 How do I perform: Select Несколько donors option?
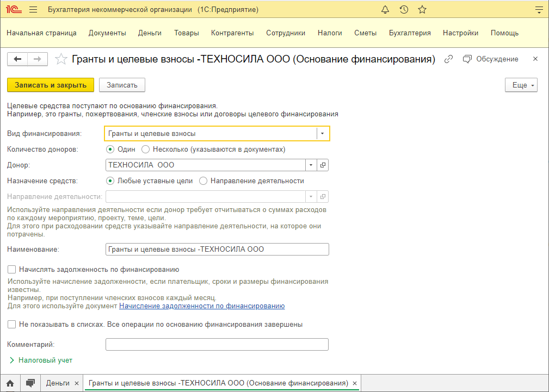(213, 150)
